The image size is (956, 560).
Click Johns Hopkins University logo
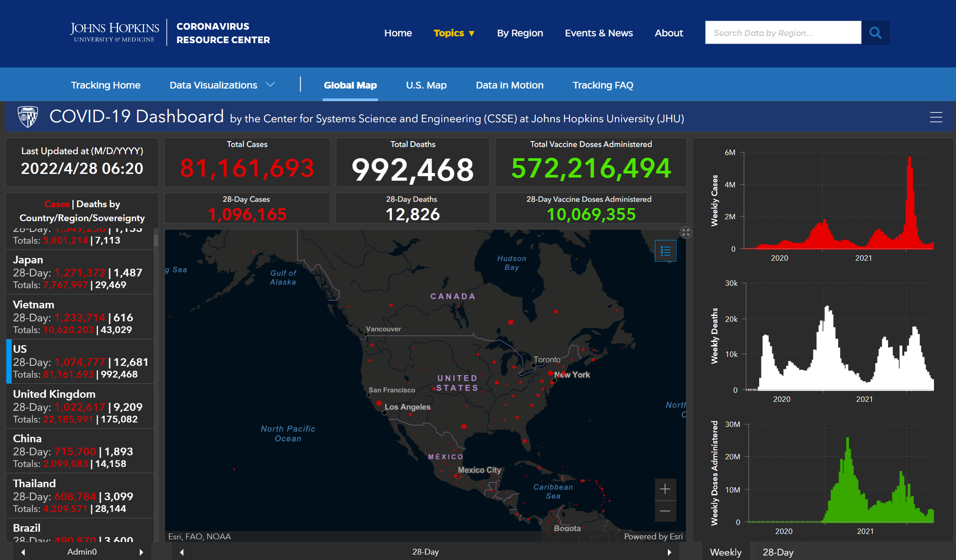click(x=115, y=32)
